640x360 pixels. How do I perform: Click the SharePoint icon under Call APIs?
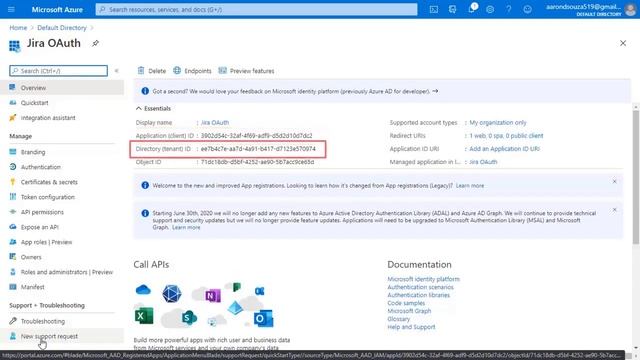click(189, 317)
